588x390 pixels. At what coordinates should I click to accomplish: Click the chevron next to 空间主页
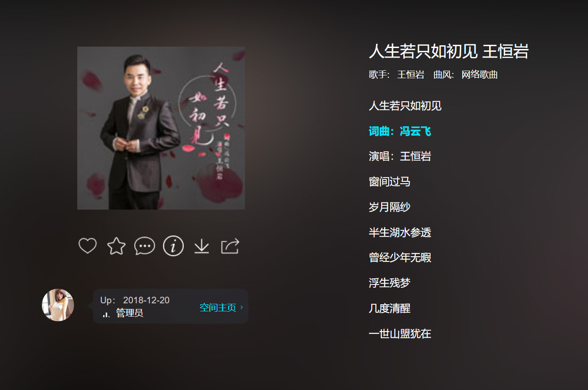pos(242,308)
